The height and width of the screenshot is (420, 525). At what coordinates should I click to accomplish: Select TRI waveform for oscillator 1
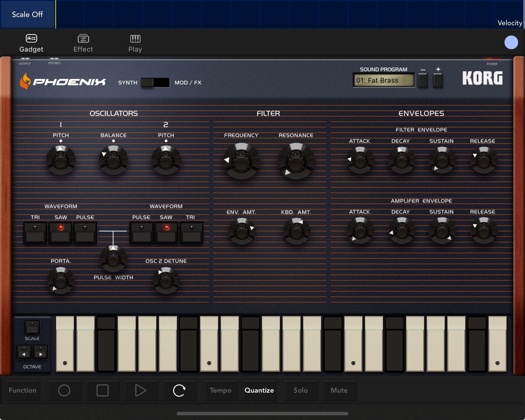point(35,233)
